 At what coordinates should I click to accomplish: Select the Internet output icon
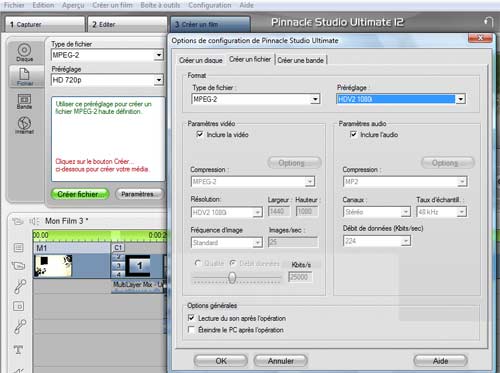[x=24, y=125]
